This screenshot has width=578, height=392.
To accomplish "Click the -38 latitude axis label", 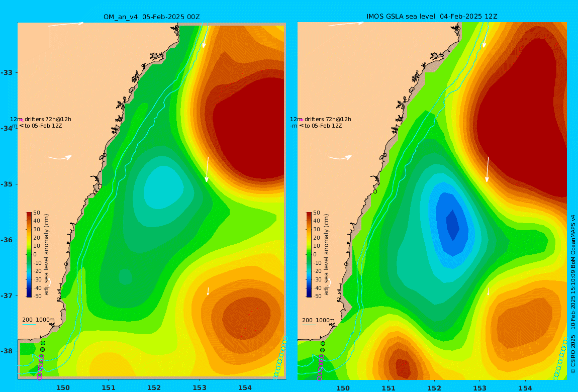I will (7, 351).
